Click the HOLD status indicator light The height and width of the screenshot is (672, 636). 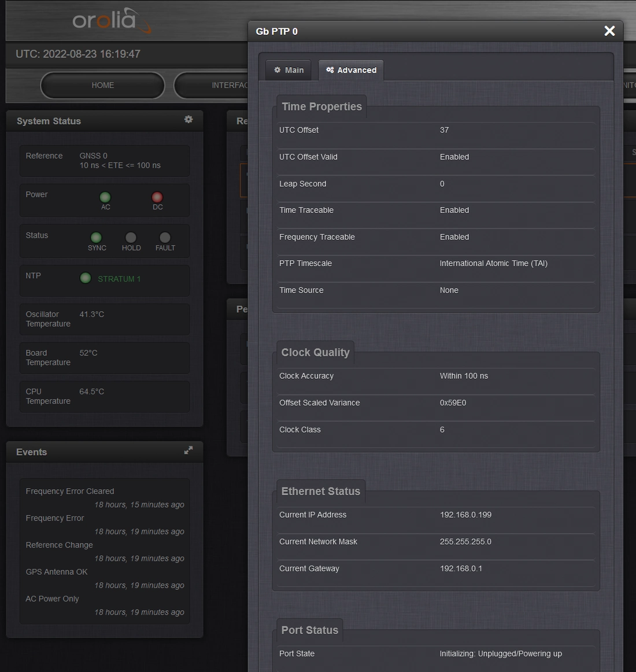click(131, 238)
